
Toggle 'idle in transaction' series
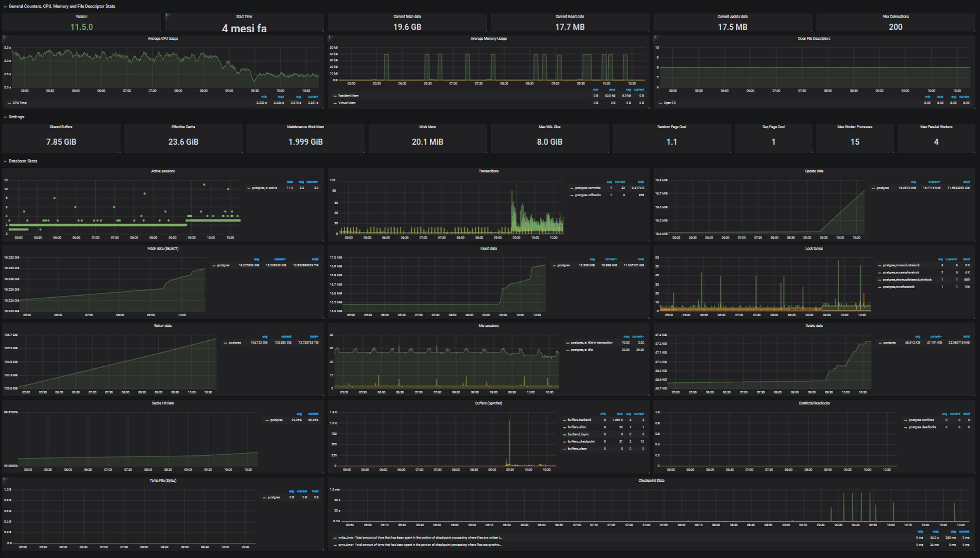[x=591, y=343]
